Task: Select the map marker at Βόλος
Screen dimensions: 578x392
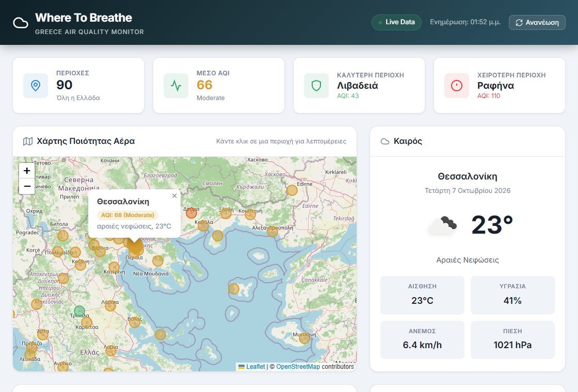Action: point(135,322)
